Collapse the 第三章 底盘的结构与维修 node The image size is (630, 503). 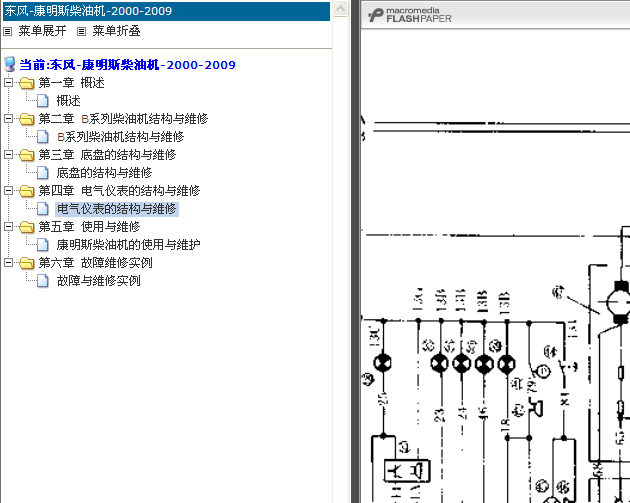point(8,155)
